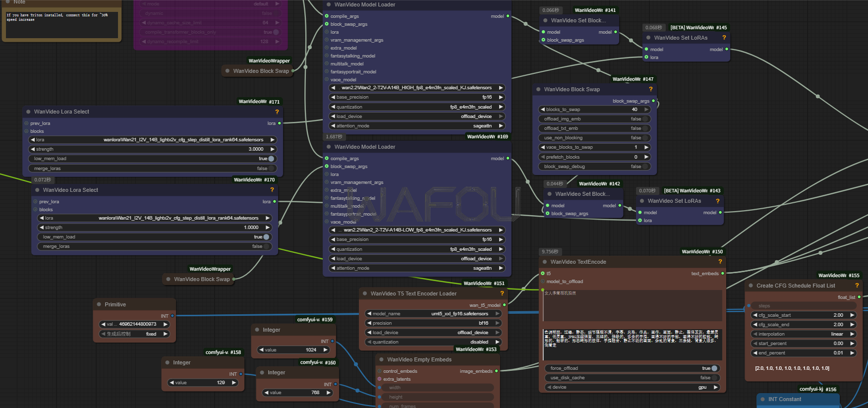Collapse WanVideo Model Loader #169 via title dot
The image size is (868, 408).
pyautogui.click(x=328, y=147)
